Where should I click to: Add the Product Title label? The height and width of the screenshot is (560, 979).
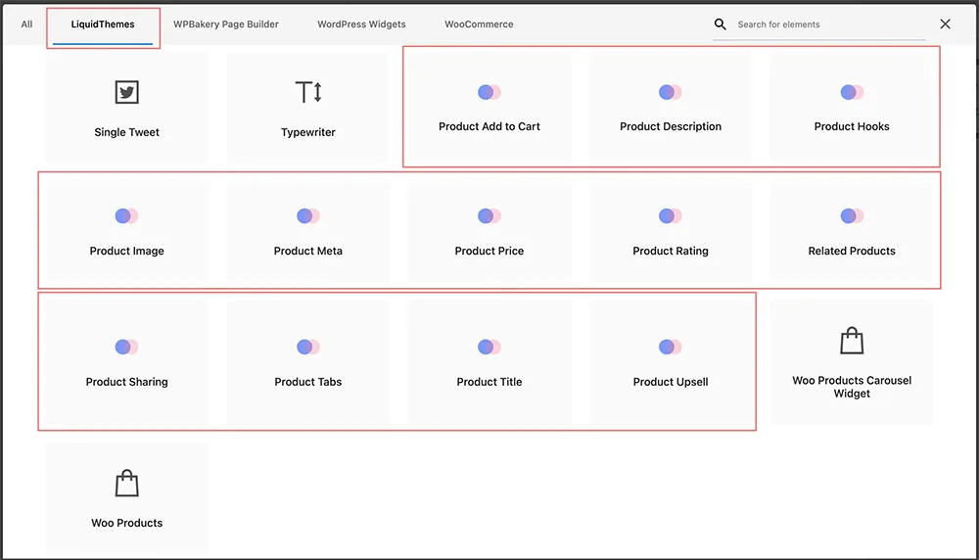coord(489,382)
